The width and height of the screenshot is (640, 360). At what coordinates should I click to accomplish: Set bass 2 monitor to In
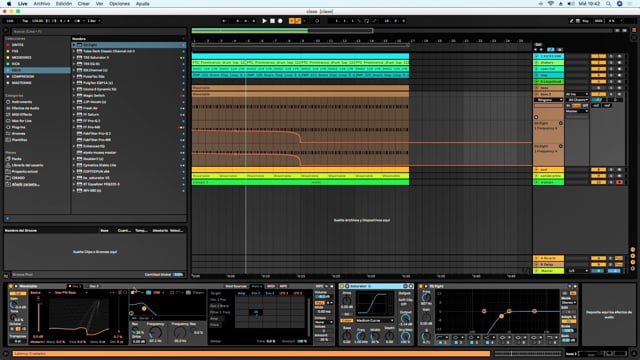point(568,106)
